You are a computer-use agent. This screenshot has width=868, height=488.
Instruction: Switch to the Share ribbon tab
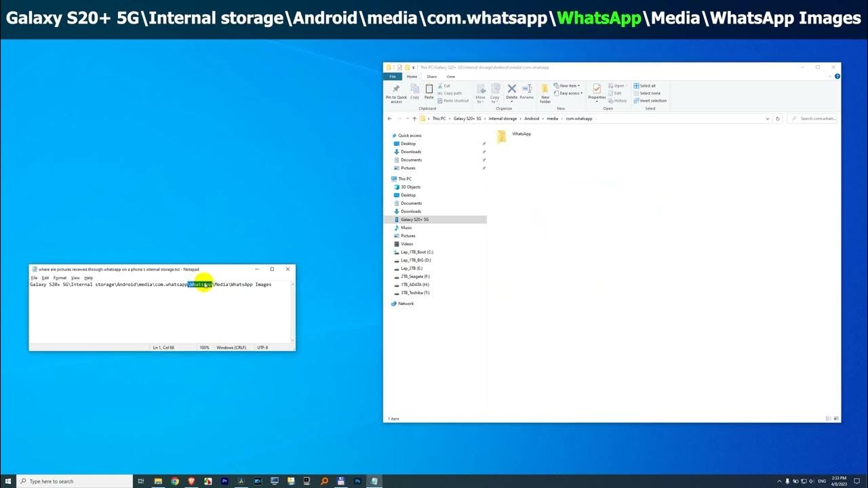(x=431, y=77)
